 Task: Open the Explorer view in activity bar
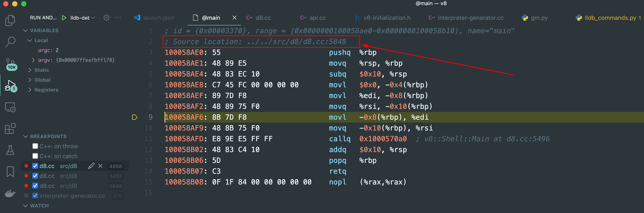(10, 20)
